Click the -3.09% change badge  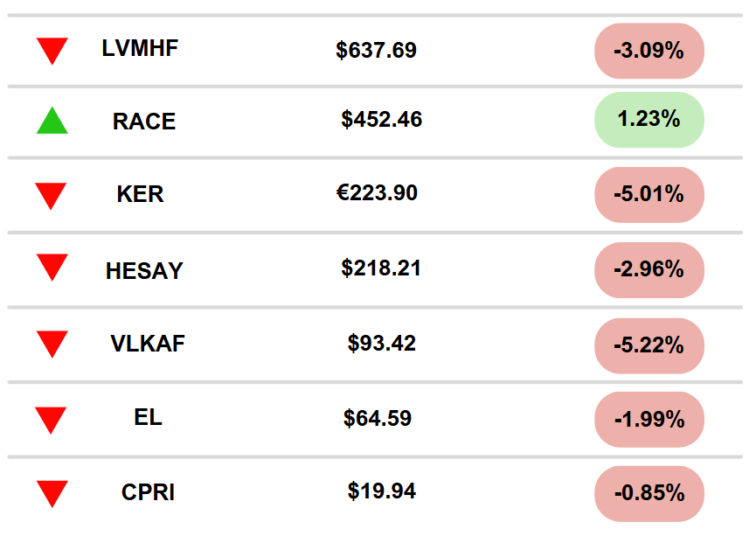pos(649,51)
